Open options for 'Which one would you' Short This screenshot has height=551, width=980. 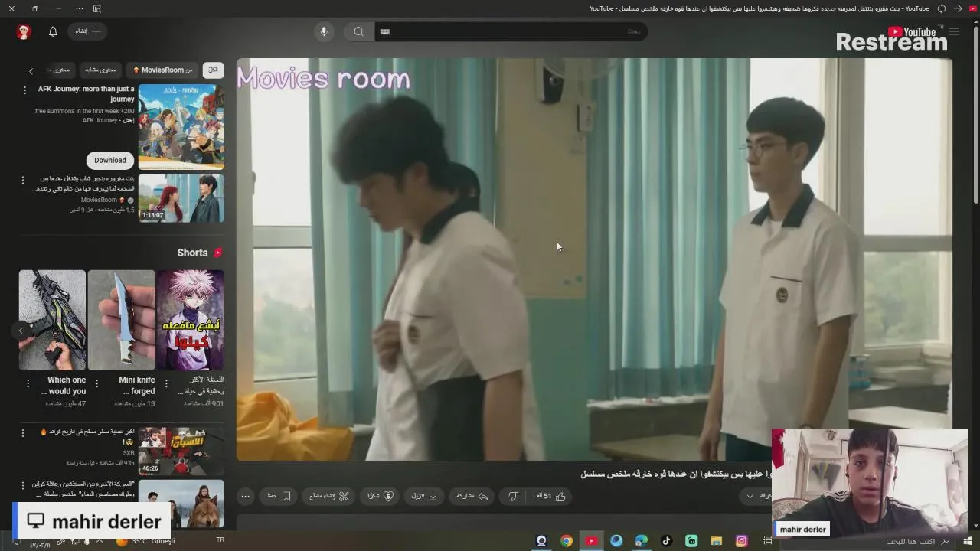point(28,383)
